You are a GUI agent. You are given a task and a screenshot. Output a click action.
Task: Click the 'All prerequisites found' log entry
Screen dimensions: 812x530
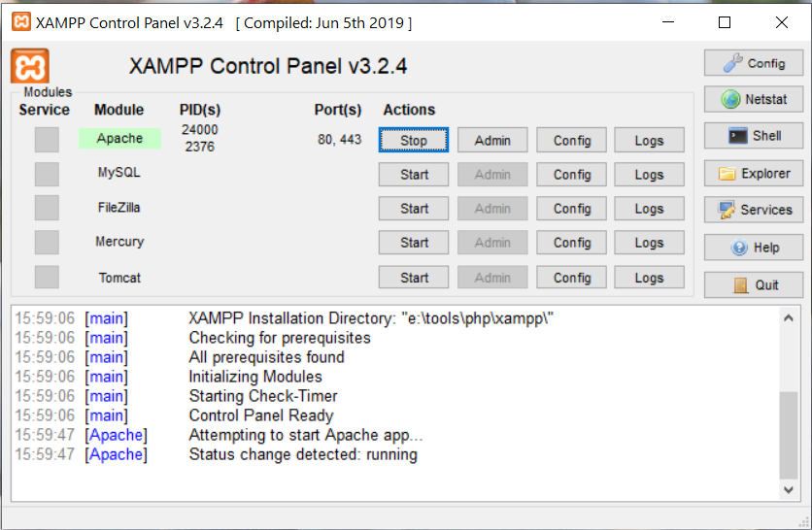point(267,357)
